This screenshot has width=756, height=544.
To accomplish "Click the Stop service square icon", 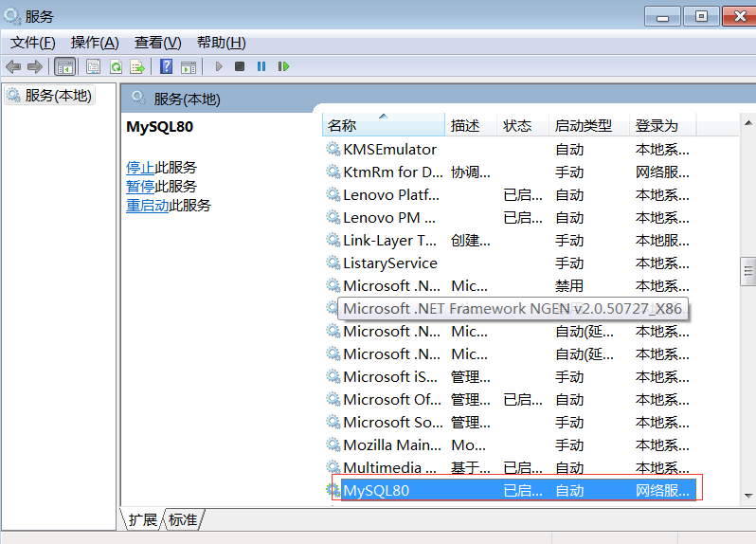I will click(240, 66).
